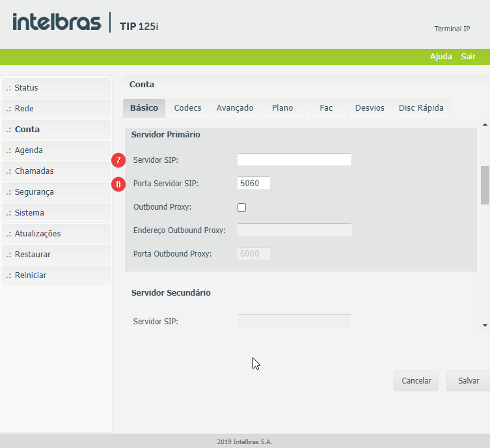Select the Plano tab
The image size is (490, 448).
(282, 108)
